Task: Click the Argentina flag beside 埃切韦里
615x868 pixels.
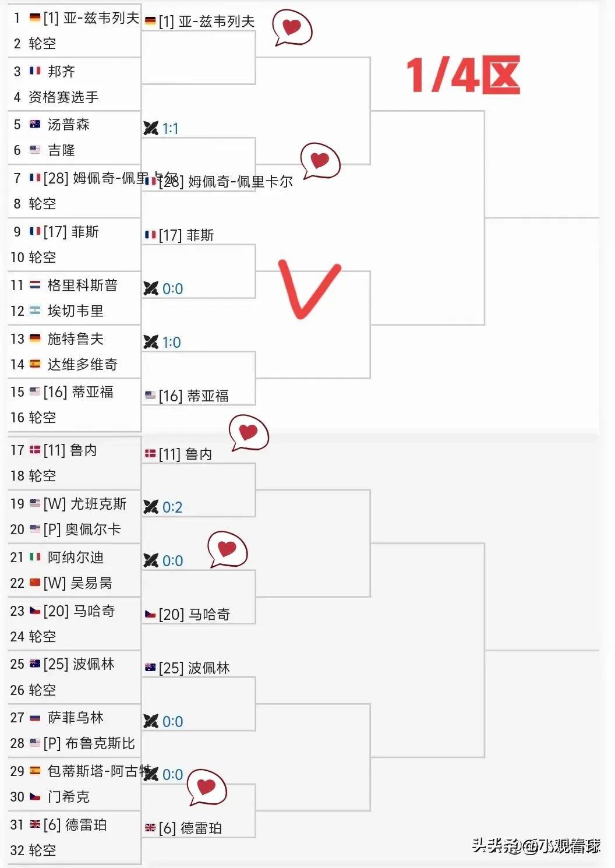Action: [x=35, y=310]
